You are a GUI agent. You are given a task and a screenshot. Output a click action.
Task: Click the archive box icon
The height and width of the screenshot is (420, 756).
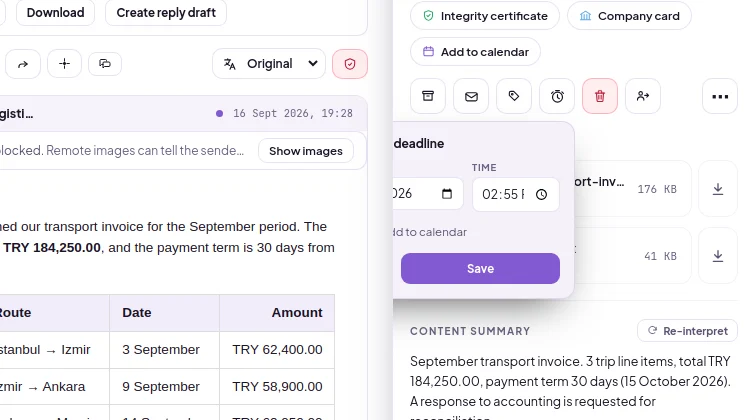pos(428,96)
